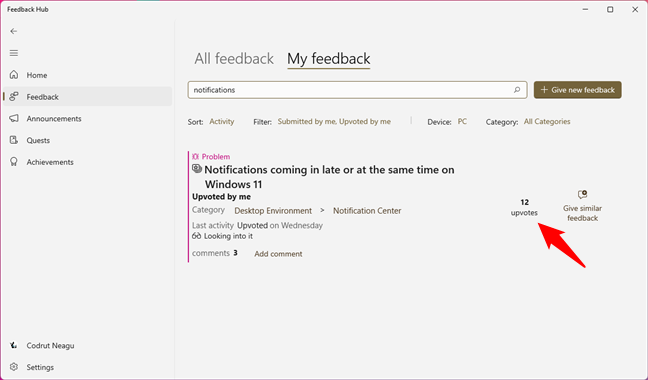Click the Notification Center category link
Image resolution: width=648 pixels, height=380 pixels.
tap(367, 211)
